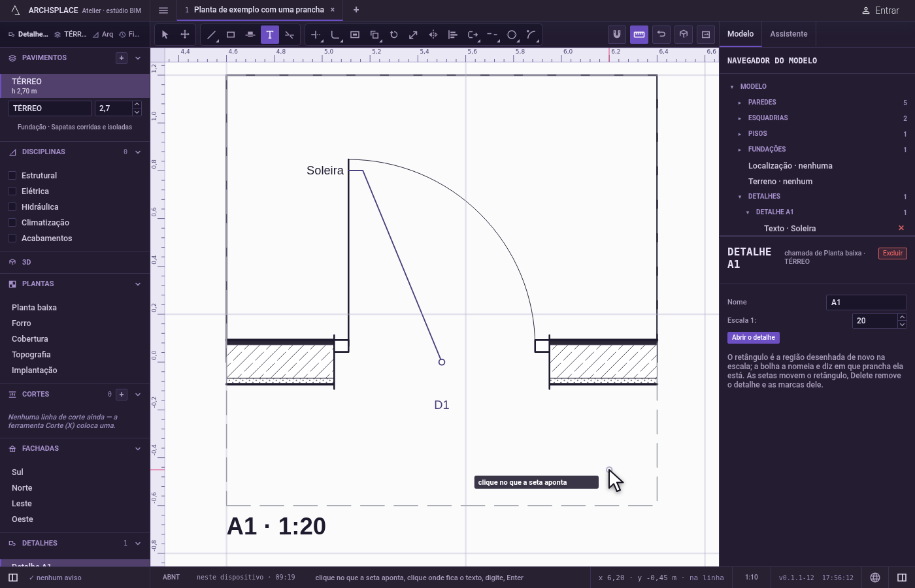
Task: Collapse the PLANTAS section chevron
Action: [138, 284]
